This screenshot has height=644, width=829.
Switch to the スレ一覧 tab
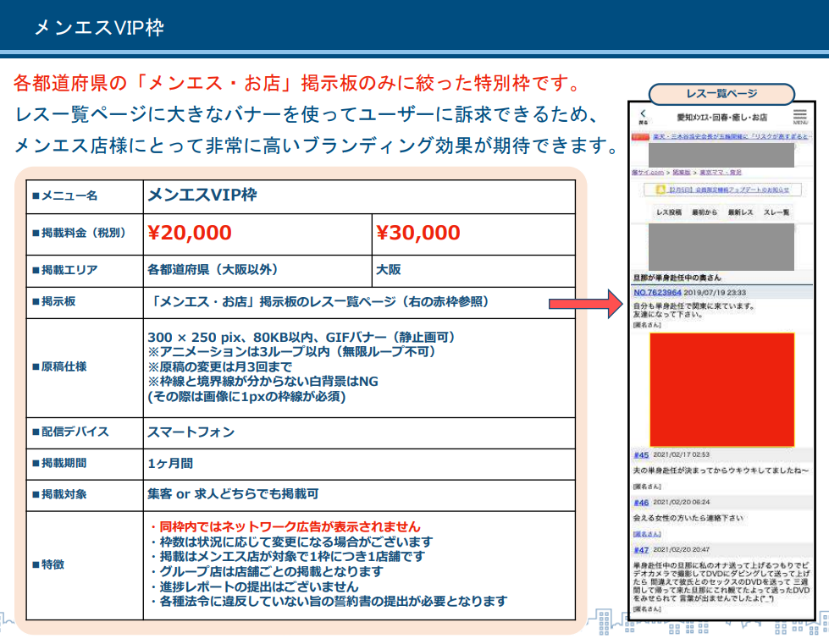tap(778, 212)
